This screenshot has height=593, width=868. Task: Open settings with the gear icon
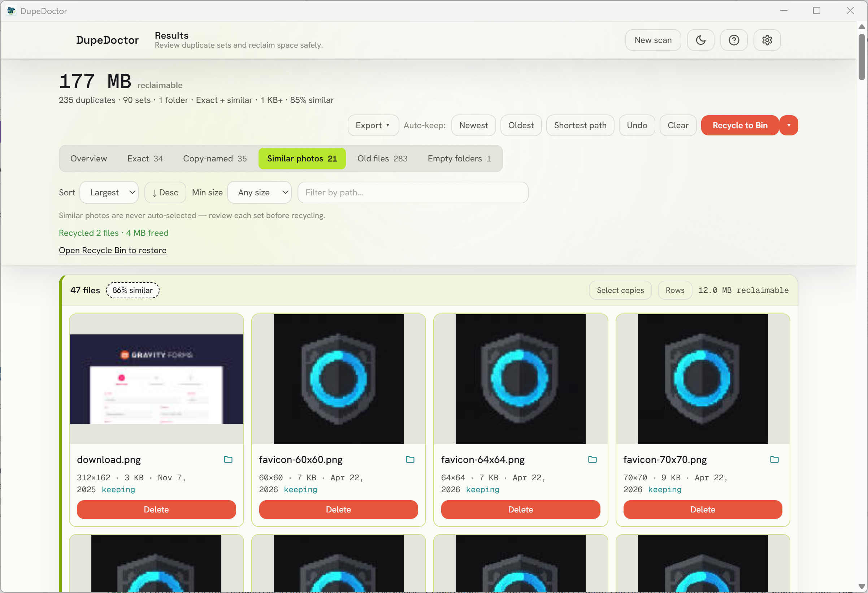point(767,40)
